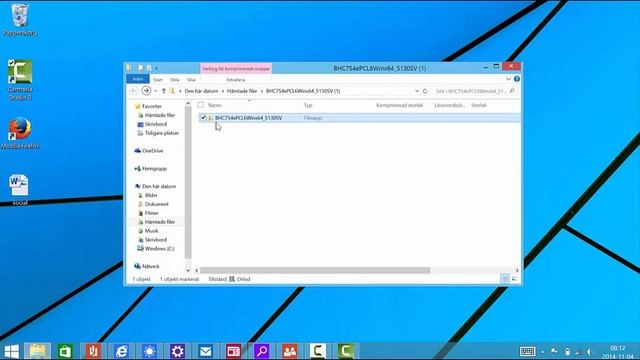640x360 pixels.
Task: Switch to the Visa ribbon tab
Action: 191,80
